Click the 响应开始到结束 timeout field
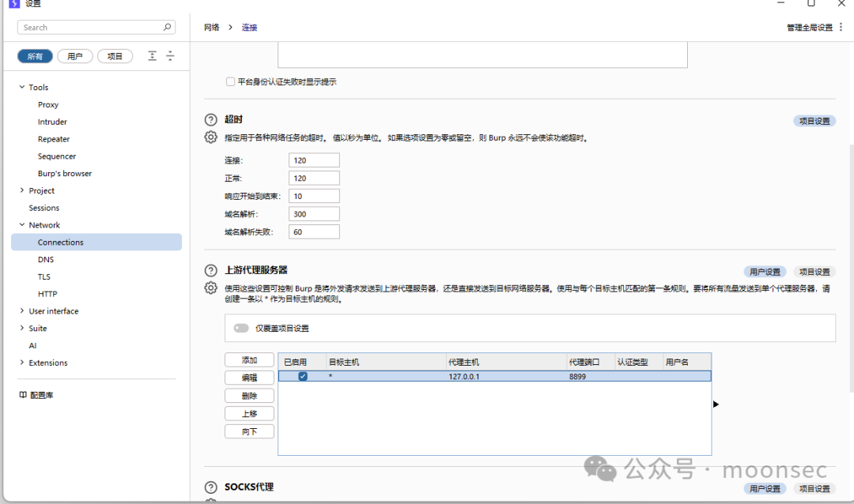 [x=314, y=196]
